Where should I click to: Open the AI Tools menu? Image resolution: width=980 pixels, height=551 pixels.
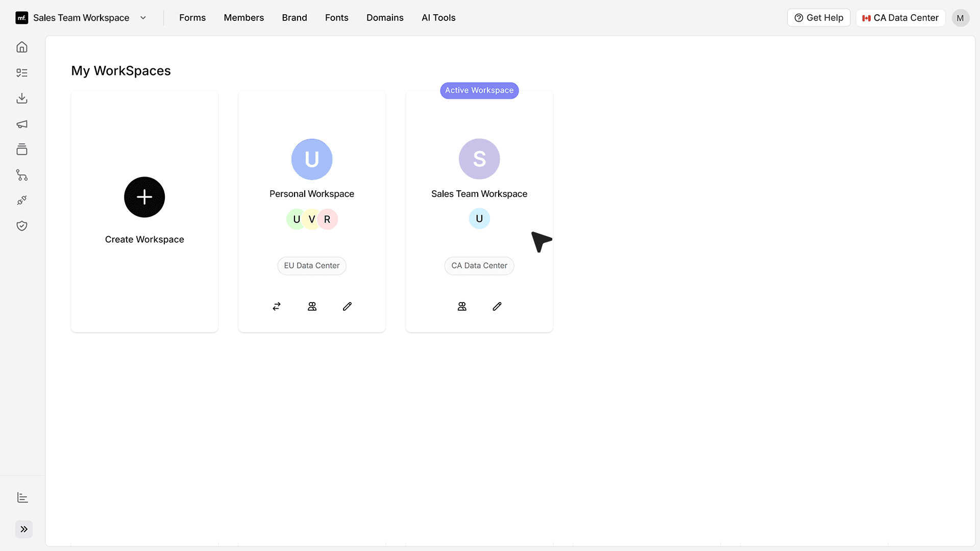pyautogui.click(x=438, y=18)
